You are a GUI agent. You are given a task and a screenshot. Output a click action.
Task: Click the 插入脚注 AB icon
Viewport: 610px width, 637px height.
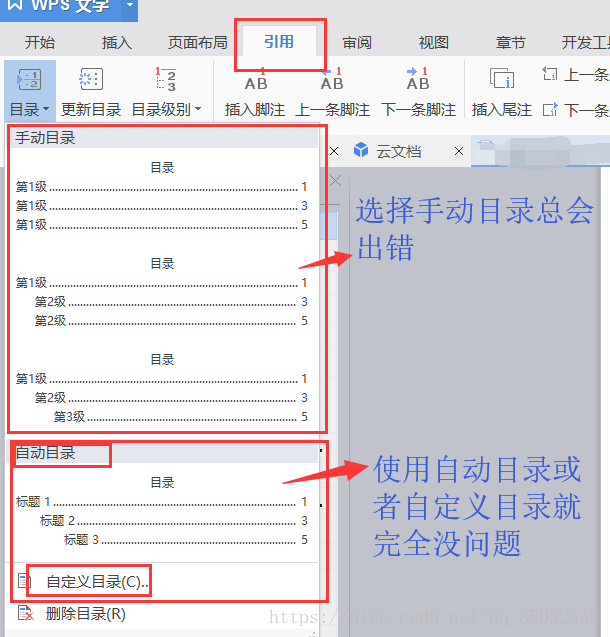(x=256, y=79)
